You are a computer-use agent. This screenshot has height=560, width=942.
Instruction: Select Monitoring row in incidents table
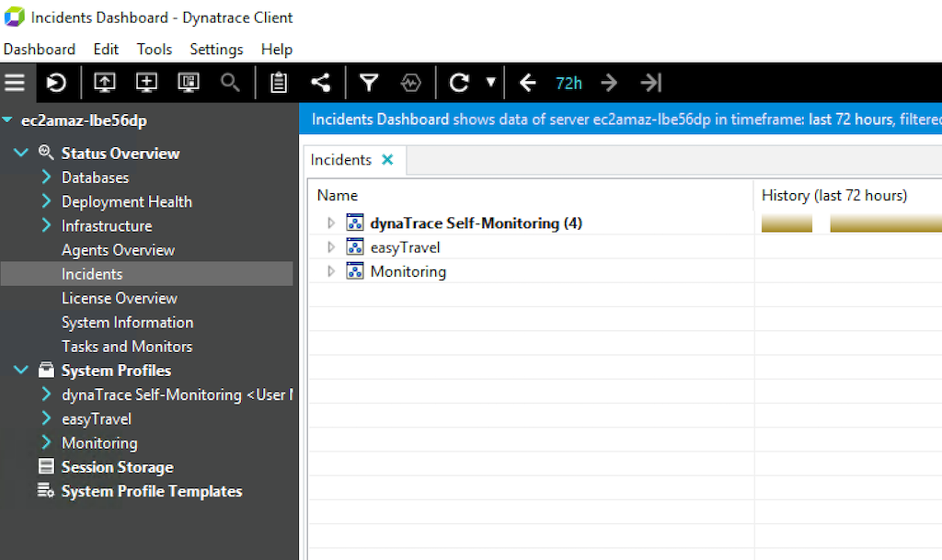point(408,272)
